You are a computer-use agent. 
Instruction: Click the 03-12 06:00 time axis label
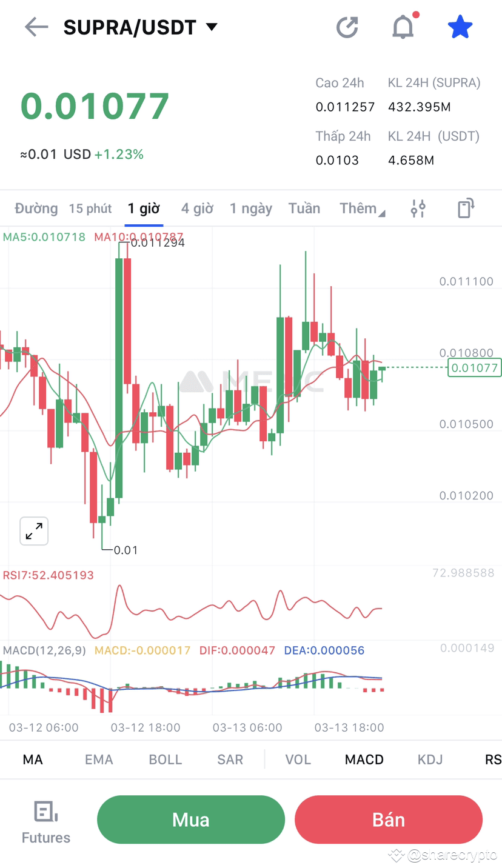pos(44,727)
